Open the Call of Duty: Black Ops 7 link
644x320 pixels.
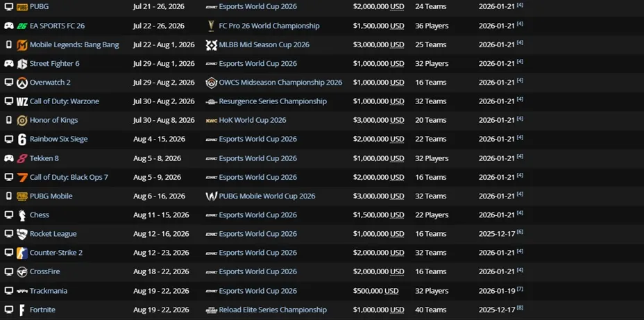click(x=69, y=177)
